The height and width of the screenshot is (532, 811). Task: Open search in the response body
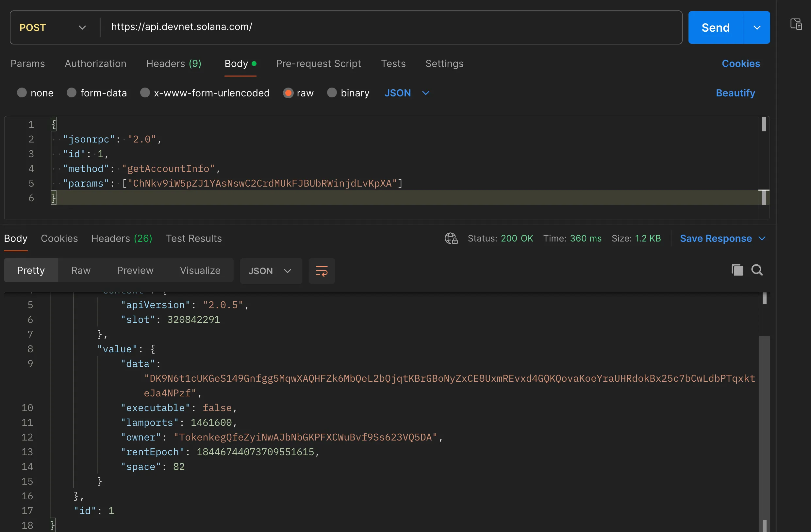pyautogui.click(x=757, y=270)
